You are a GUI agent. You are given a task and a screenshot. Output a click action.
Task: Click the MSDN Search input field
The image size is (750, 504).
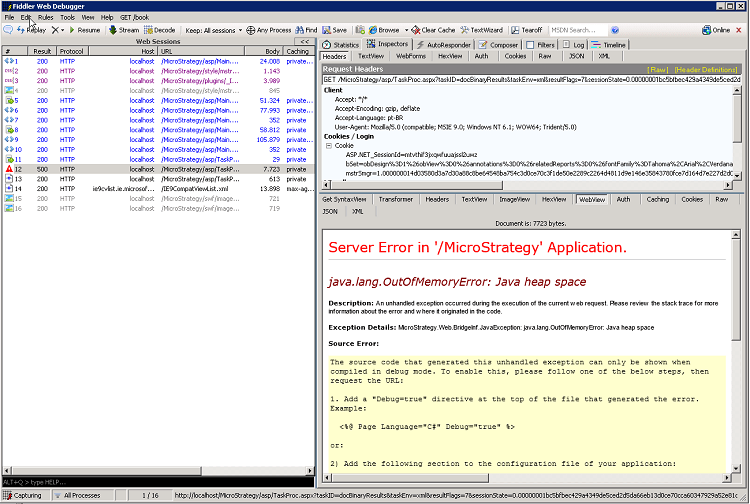[x=577, y=30]
